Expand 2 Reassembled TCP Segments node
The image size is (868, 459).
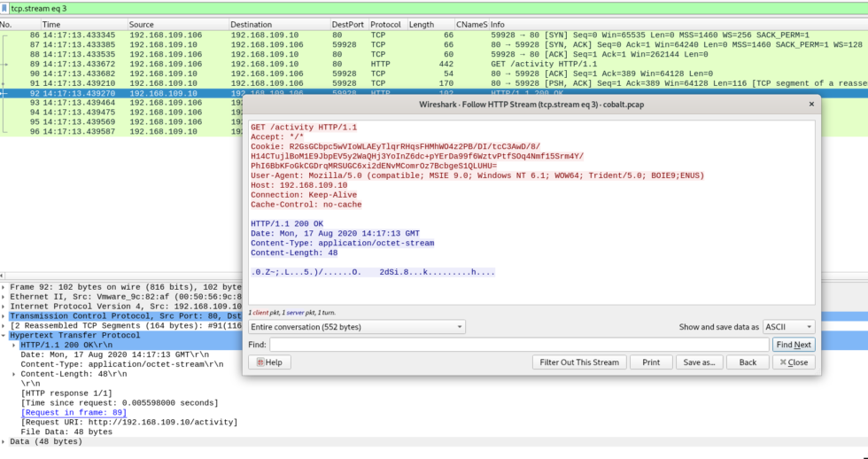point(4,325)
